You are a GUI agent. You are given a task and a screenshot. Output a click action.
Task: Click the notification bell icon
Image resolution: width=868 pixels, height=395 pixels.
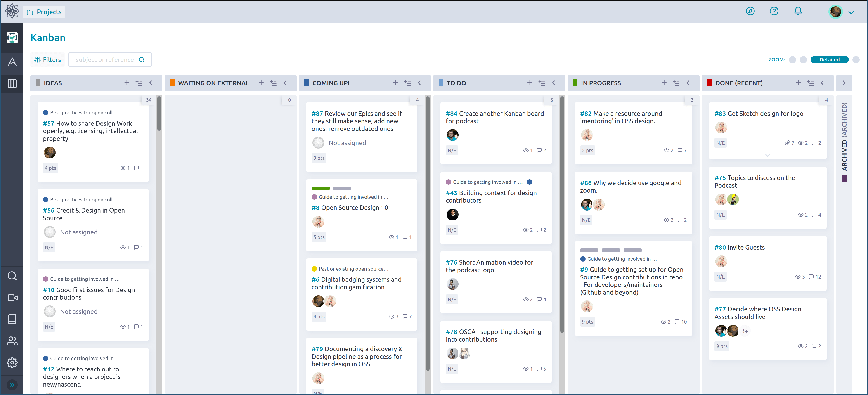(799, 12)
